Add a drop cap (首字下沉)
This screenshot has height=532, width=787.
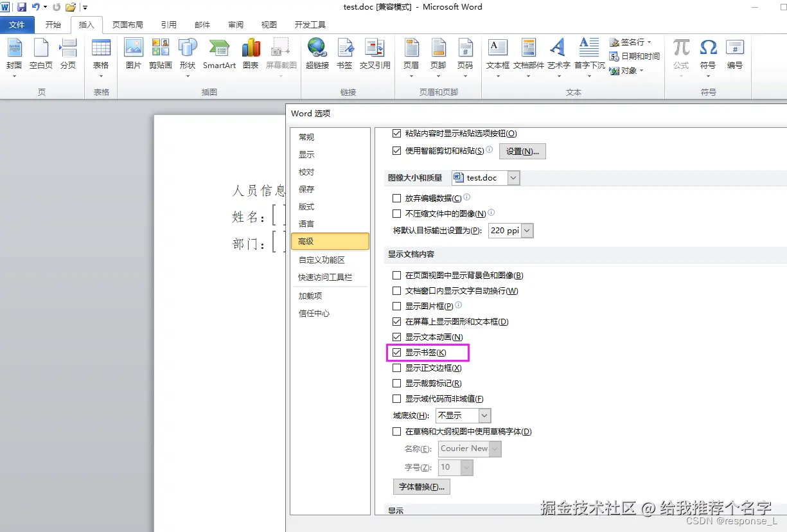pos(589,57)
